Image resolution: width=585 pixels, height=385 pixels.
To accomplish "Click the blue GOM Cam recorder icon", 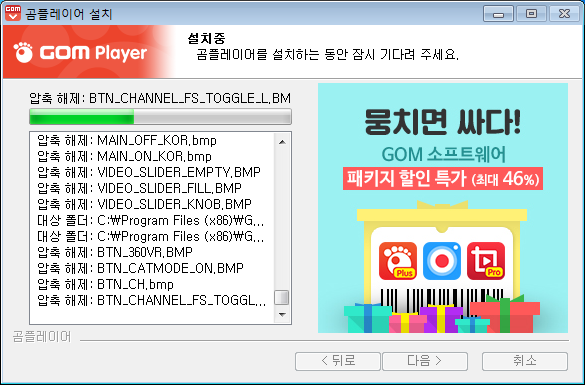I will click(442, 261).
